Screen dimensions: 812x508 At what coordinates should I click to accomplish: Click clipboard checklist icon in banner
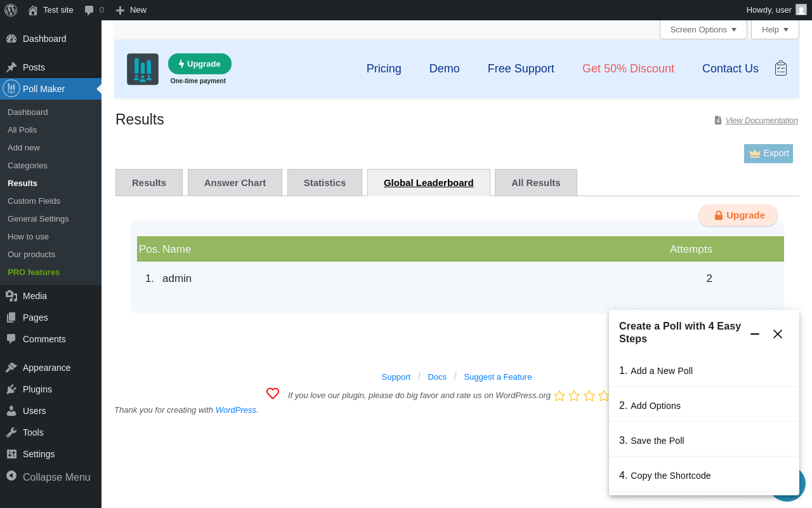click(x=781, y=68)
